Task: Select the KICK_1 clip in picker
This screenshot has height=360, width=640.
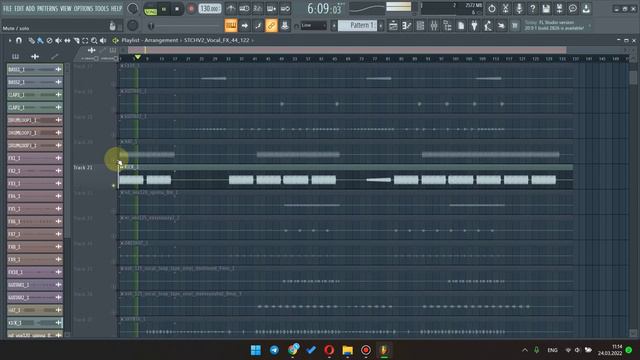Action: (35, 322)
